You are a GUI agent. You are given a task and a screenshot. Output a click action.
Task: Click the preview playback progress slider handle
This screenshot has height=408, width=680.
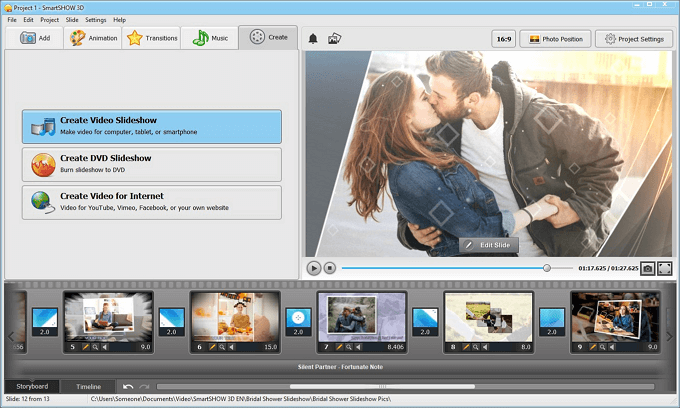pos(547,268)
